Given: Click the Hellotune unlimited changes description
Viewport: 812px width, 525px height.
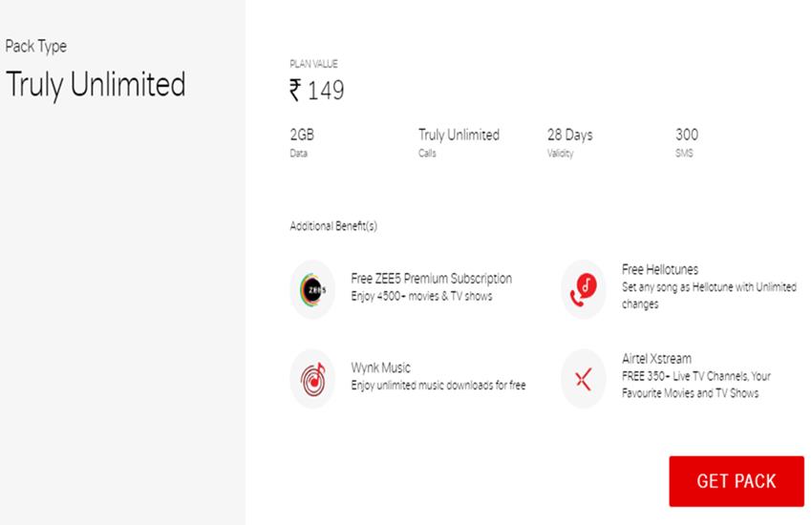Looking at the screenshot, I should point(708,295).
